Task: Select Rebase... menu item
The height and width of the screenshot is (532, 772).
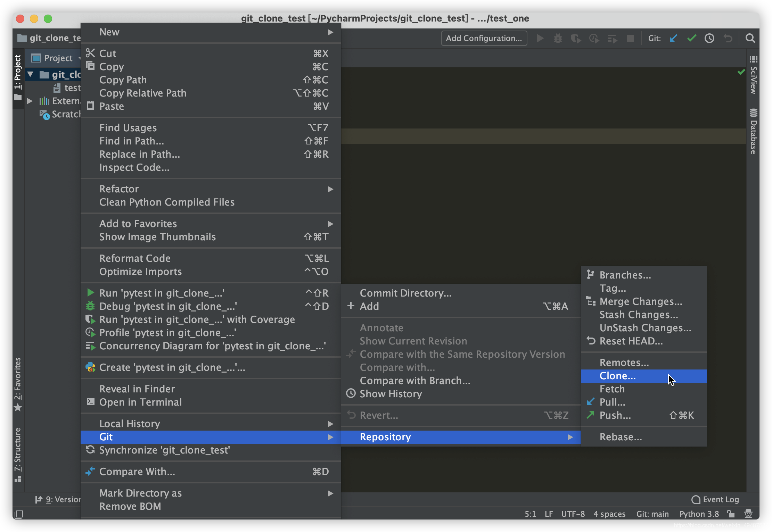Action: click(x=643, y=437)
